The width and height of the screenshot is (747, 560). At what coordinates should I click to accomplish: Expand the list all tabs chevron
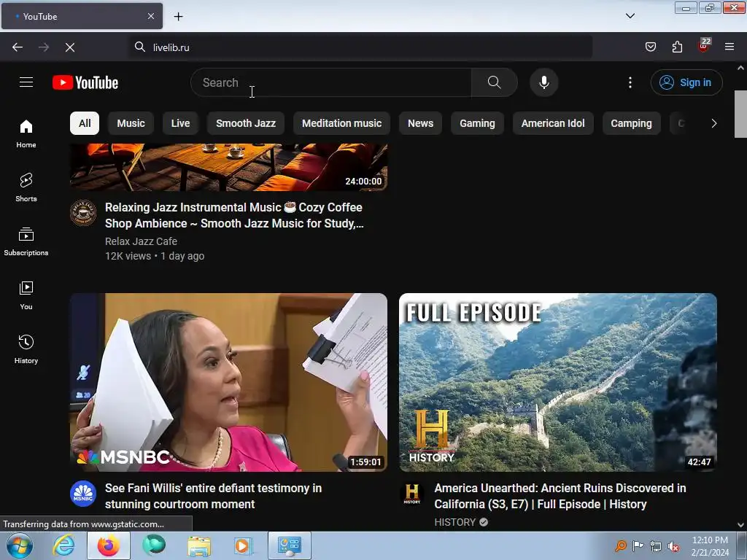[x=630, y=16]
